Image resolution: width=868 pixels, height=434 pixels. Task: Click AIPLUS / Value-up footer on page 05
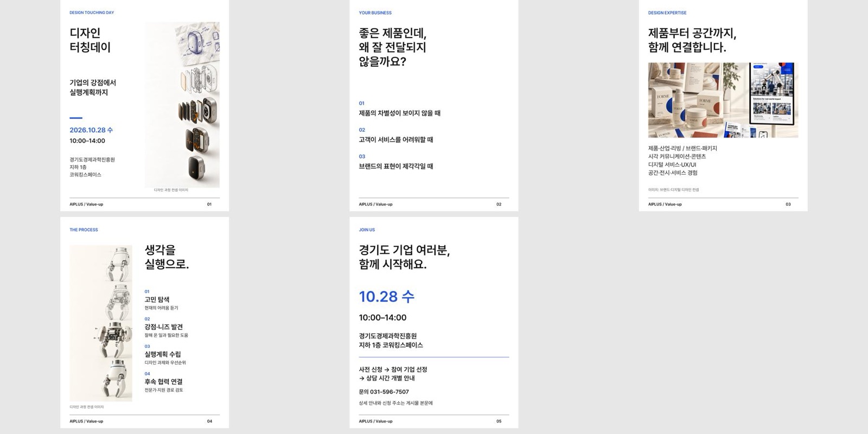pyautogui.click(x=375, y=422)
